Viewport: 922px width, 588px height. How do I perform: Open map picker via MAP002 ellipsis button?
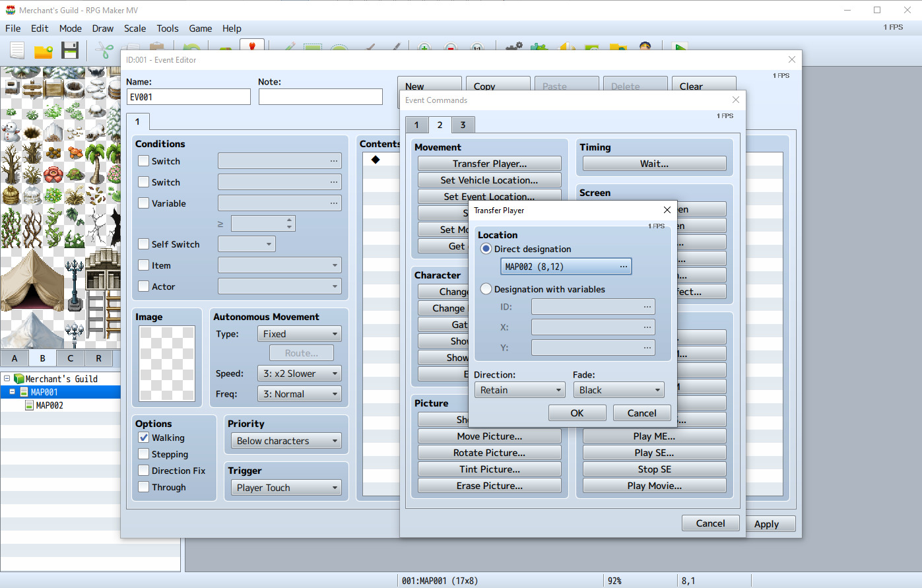tap(623, 267)
